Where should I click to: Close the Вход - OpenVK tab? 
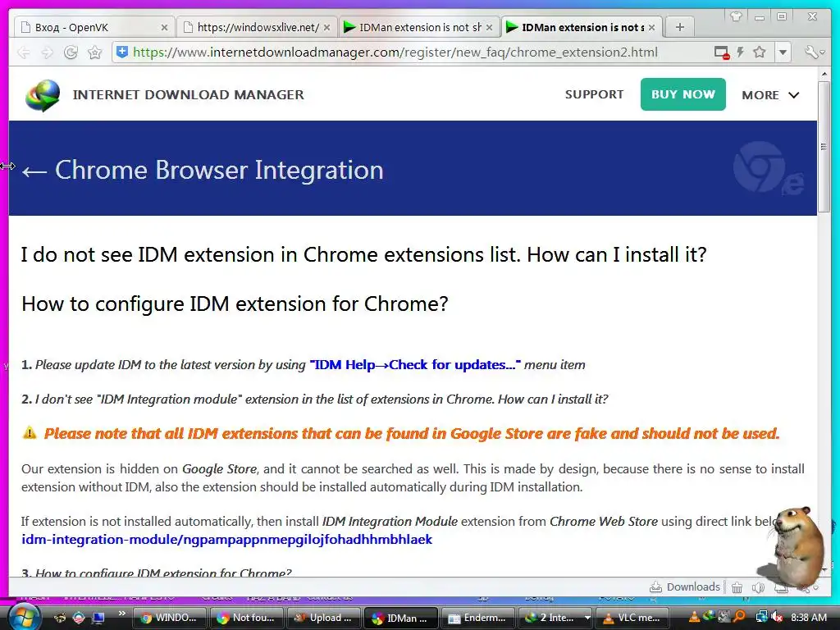[164, 27]
